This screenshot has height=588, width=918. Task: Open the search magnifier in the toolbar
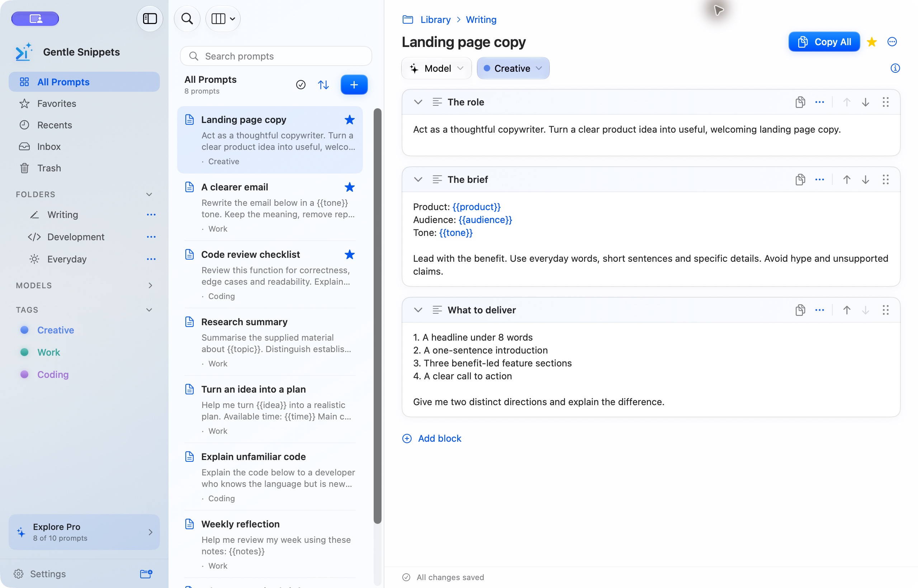[187, 18]
